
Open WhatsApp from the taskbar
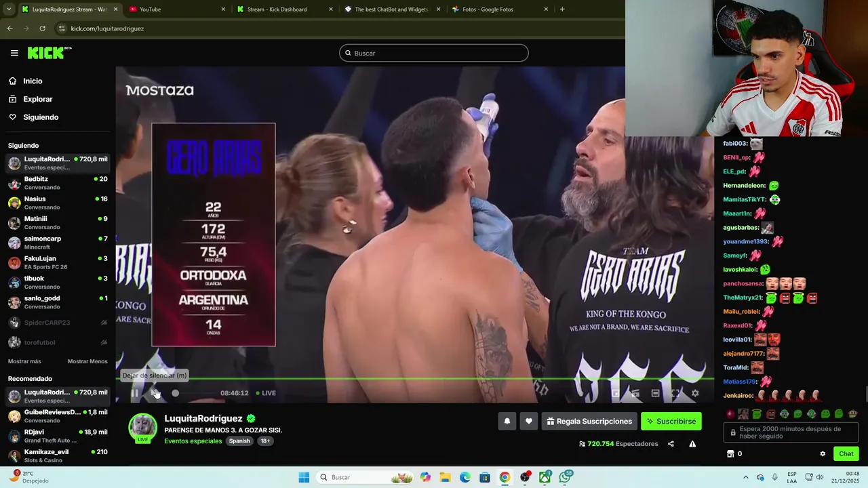tap(566, 477)
